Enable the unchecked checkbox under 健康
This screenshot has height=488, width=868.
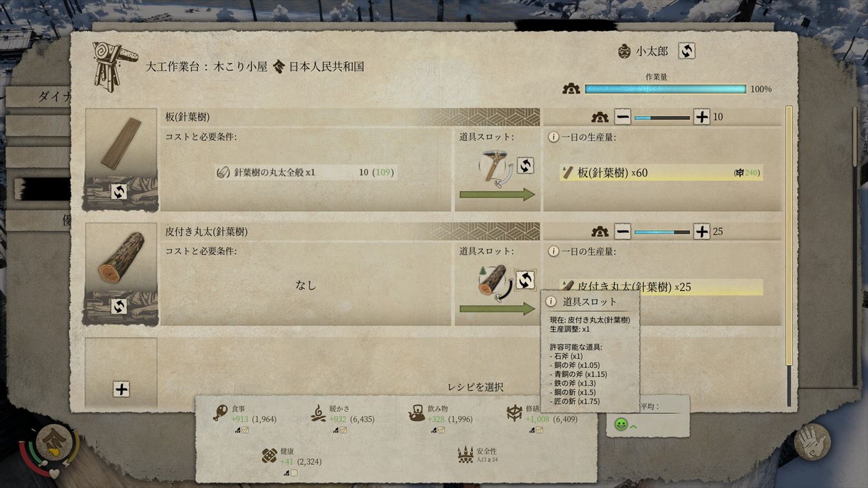(294, 473)
